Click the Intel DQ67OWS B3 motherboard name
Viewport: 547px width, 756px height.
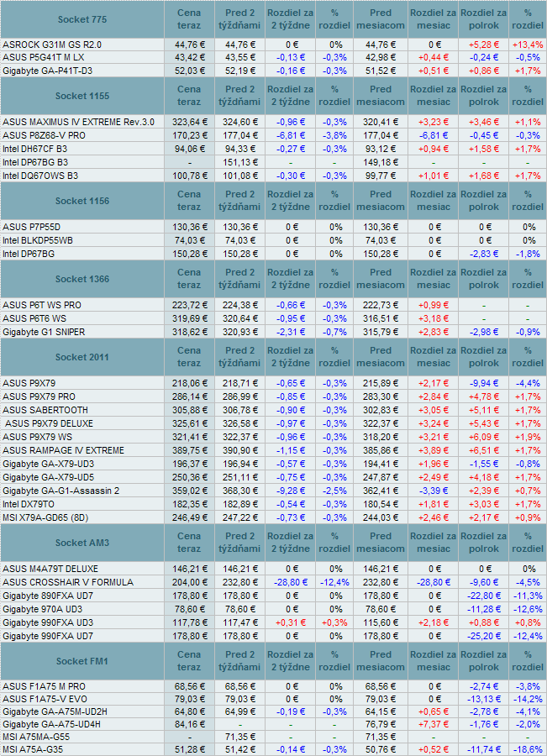point(41,176)
